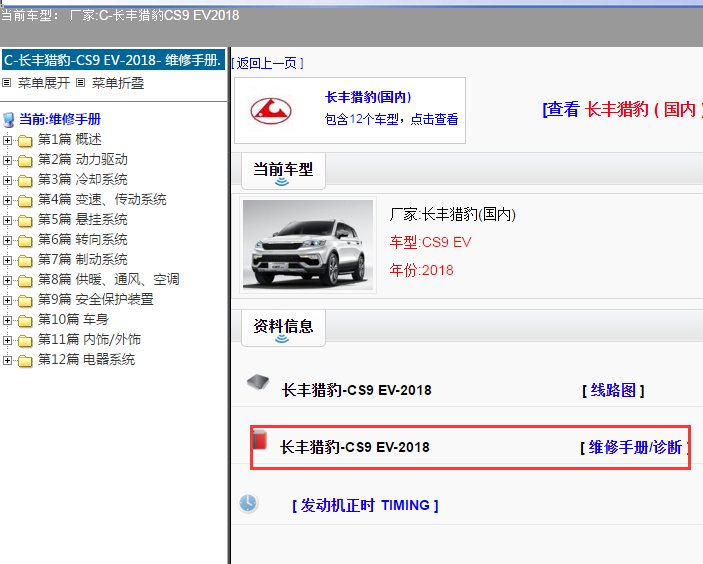Open the 第8篇 供暖、通风、空调 chapter
The width and height of the screenshot is (703, 564).
click(108, 280)
